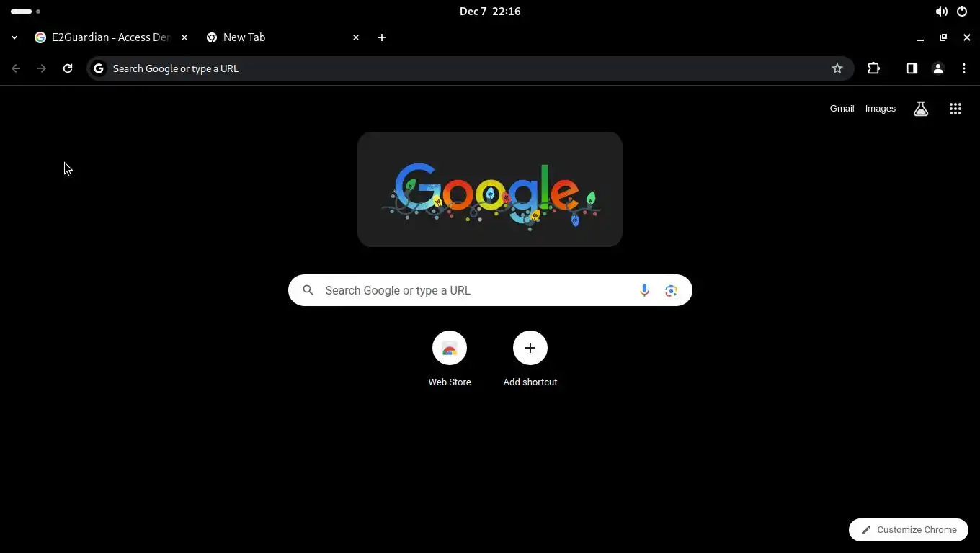The height and width of the screenshot is (553, 980).
Task: Open the Web Store shortcut
Action: click(450, 359)
